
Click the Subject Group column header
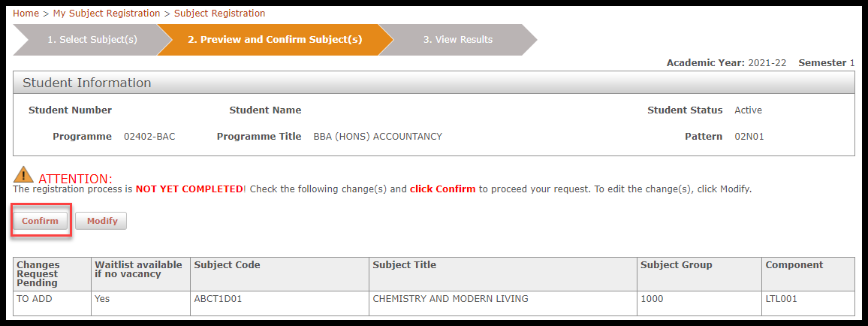[x=699, y=274]
